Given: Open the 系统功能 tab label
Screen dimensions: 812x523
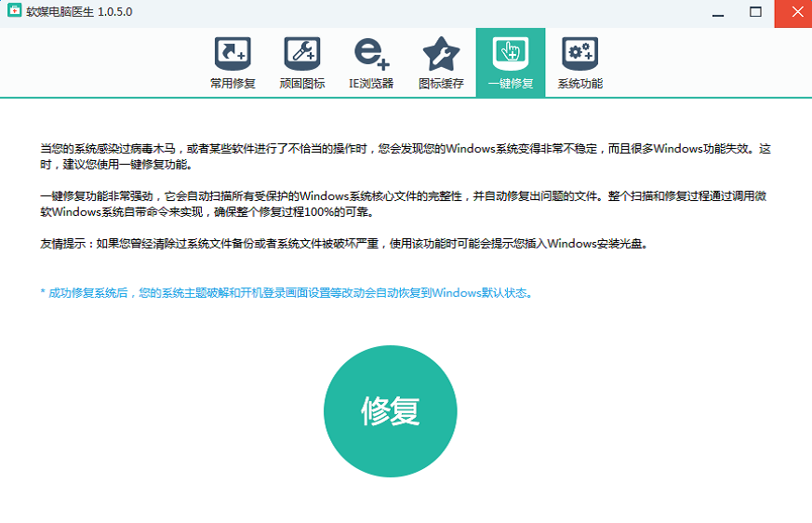Looking at the screenshot, I should coord(579,84).
